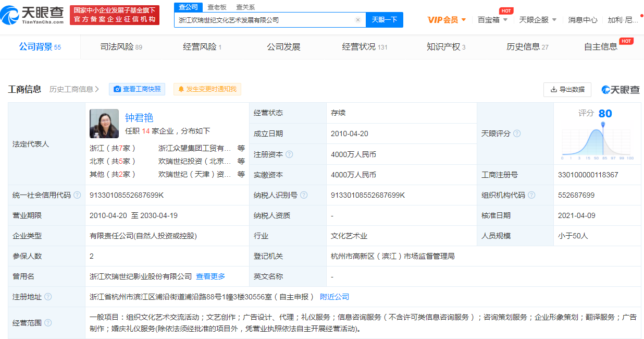Open the 经营风险 tab
Screen dimensions: 644x339
pyautogui.click(x=202, y=47)
